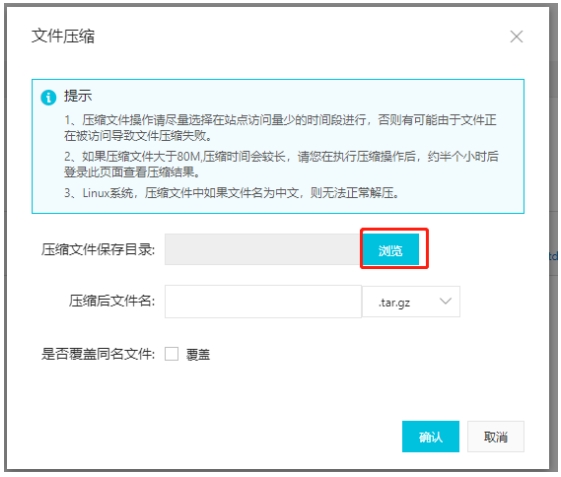Click the third tip mentioning Linux系统
Screen dimensions: 561x477
pos(231,193)
